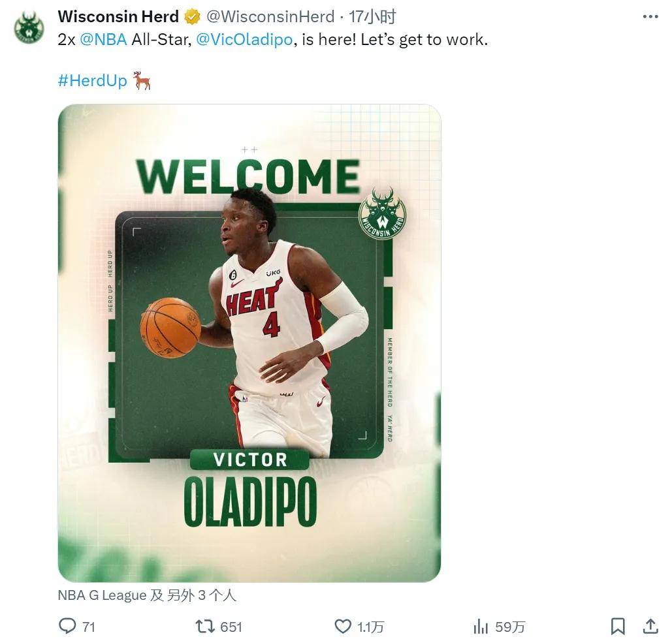This screenshot has width=672, height=641.
Task: View post analytics via bar chart icon
Action: (481, 627)
